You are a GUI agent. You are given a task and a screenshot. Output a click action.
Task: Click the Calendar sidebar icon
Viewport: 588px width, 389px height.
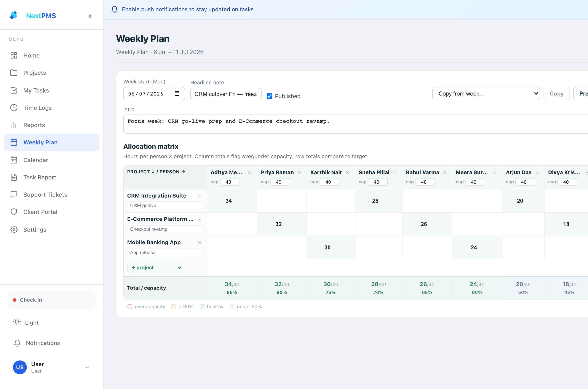[14, 160]
